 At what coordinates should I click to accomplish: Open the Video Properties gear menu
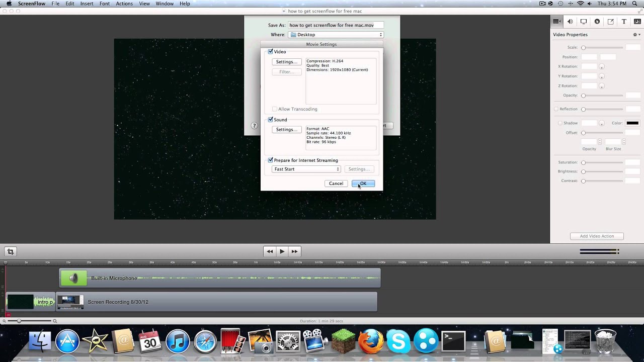(636, 35)
